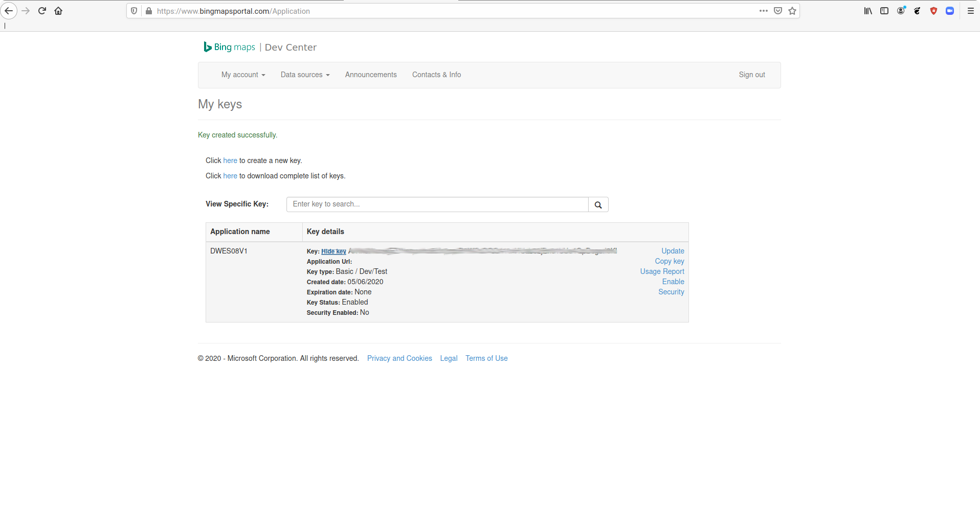This screenshot has width=980, height=506.
Task: Search for the entered key
Action: (x=598, y=204)
